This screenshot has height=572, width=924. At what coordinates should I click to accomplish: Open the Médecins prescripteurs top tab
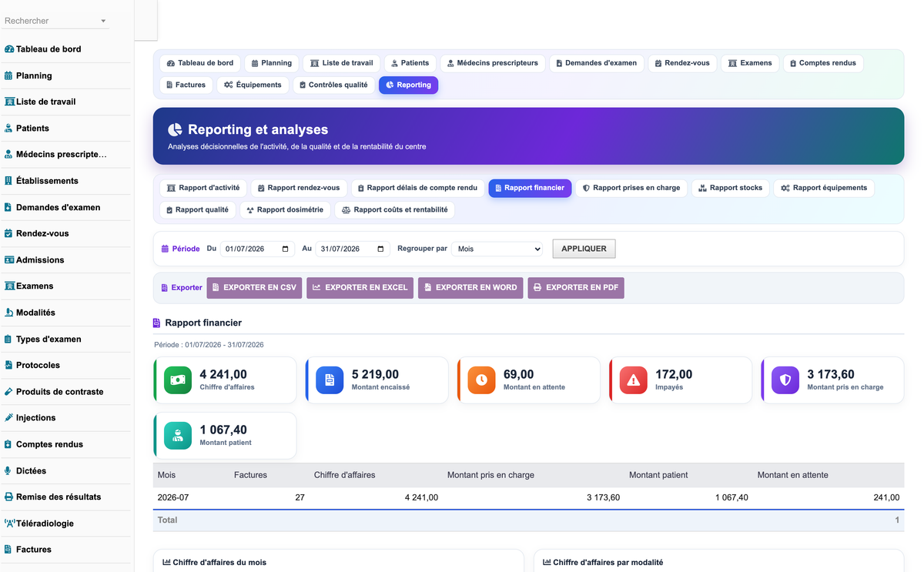494,63
